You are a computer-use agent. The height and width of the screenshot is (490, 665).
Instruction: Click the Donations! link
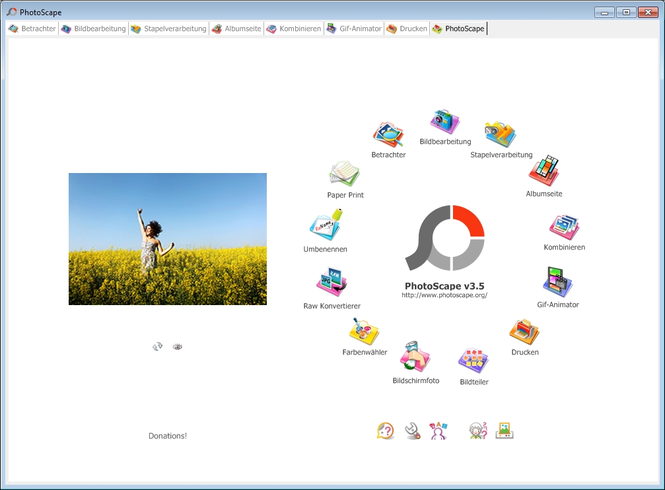point(168,436)
